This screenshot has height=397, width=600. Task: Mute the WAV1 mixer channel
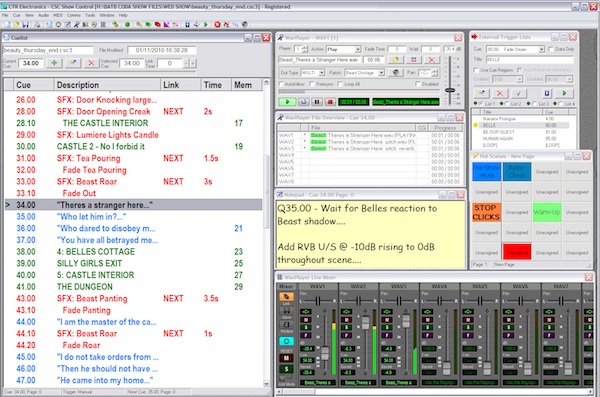306,320
